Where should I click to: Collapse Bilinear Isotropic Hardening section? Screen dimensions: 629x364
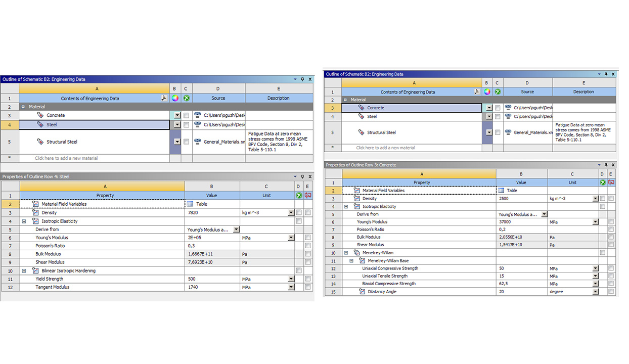tap(24, 270)
